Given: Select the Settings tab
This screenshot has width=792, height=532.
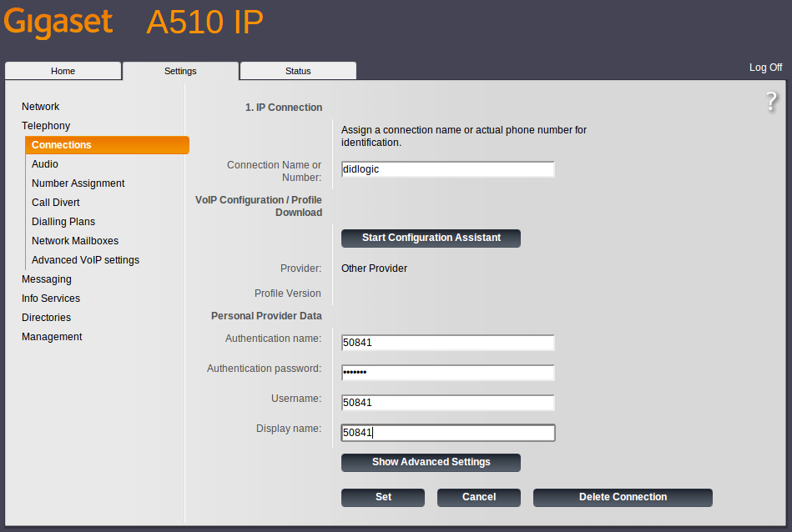Looking at the screenshot, I should [180, 71].
